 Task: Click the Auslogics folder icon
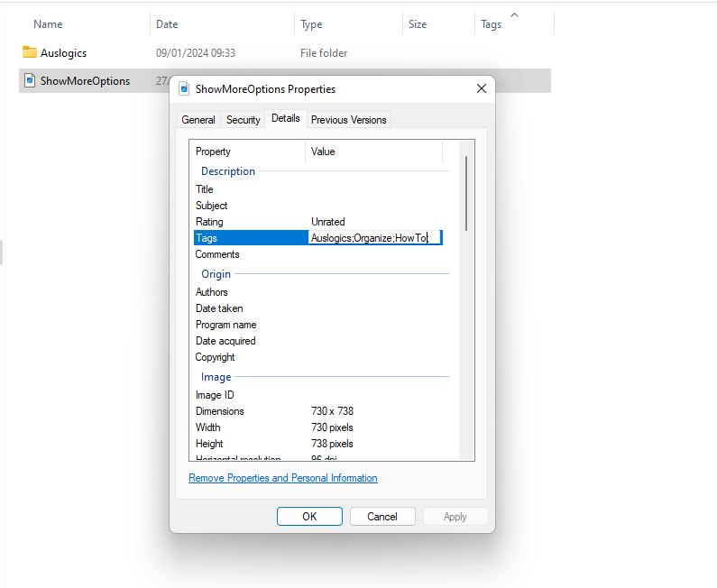pyautogui.click(x=30, y=52)
